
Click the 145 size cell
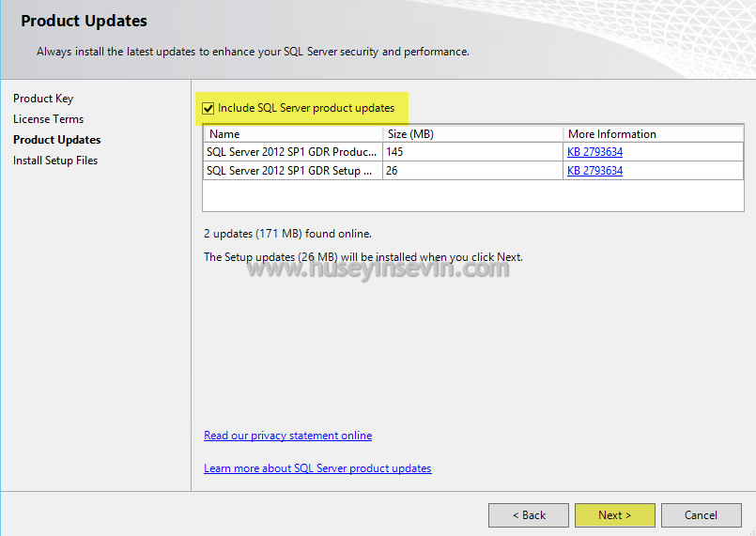(473, 152)
